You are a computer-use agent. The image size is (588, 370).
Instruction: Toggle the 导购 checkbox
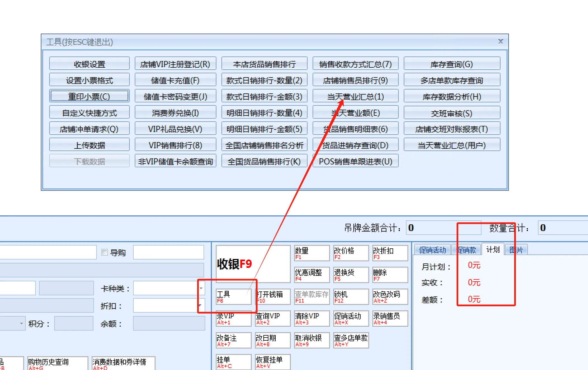105,253
